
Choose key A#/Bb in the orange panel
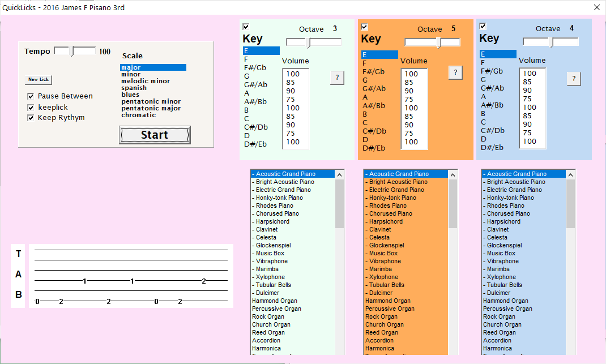(x=379, y=105)
